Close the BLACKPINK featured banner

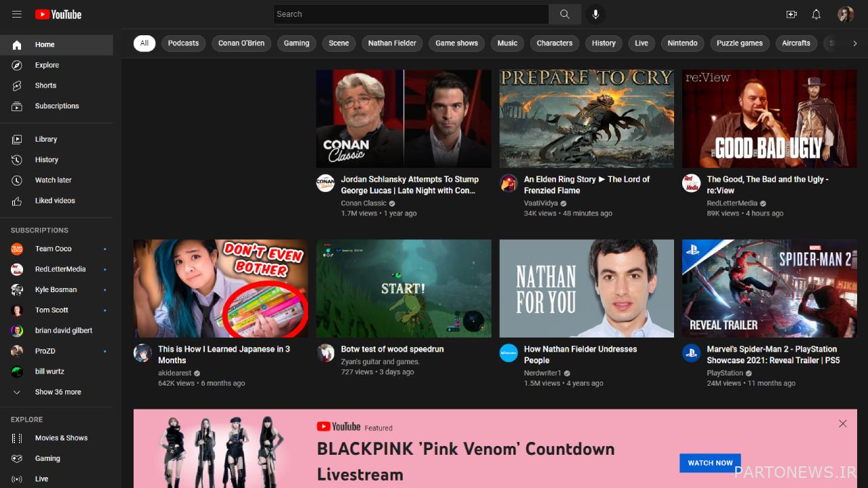click(842, 424)
